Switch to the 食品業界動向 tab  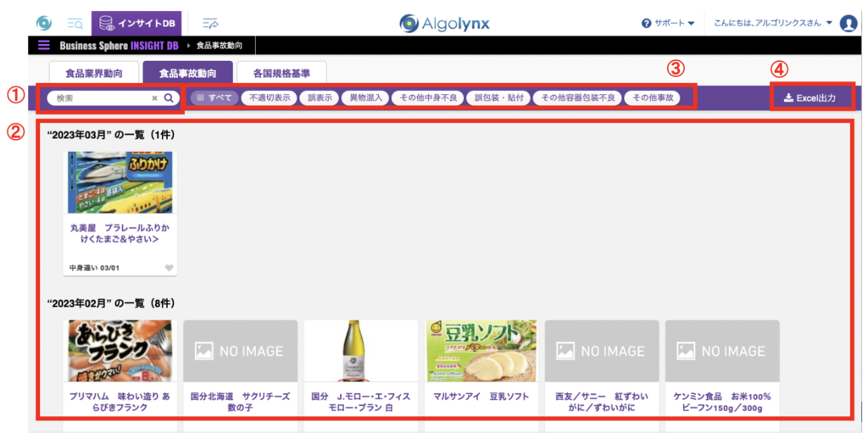pos(92,73)
